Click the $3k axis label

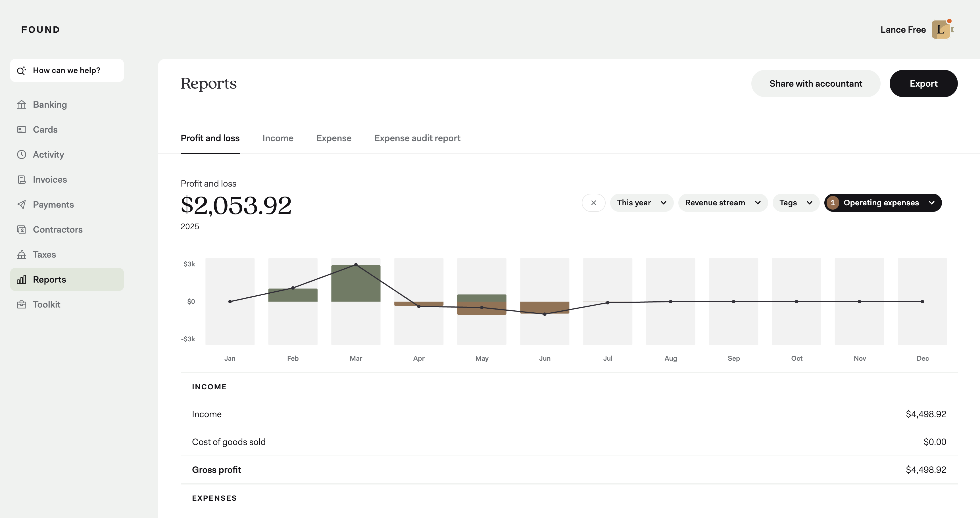click(x=189, y=264)
